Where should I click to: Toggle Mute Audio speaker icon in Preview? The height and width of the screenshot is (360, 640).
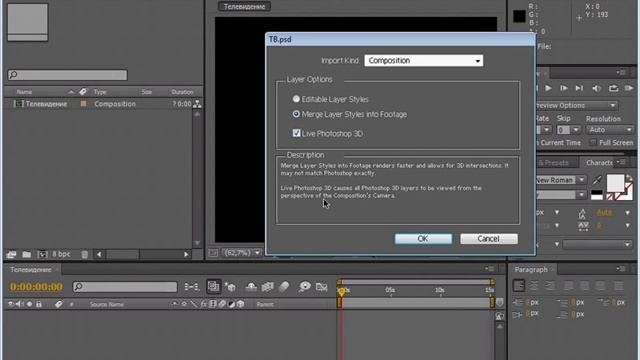click(596, 88)
